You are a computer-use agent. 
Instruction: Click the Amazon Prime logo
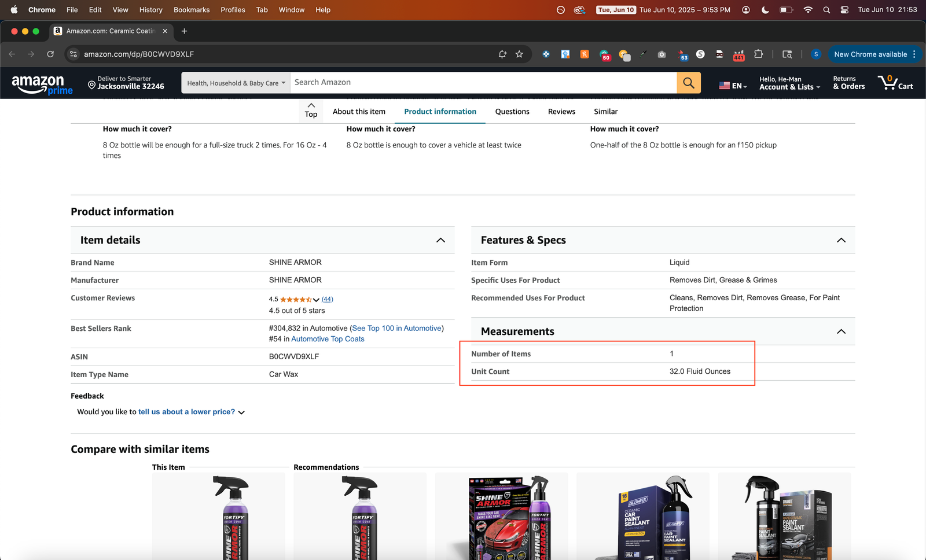pos(42,84)
